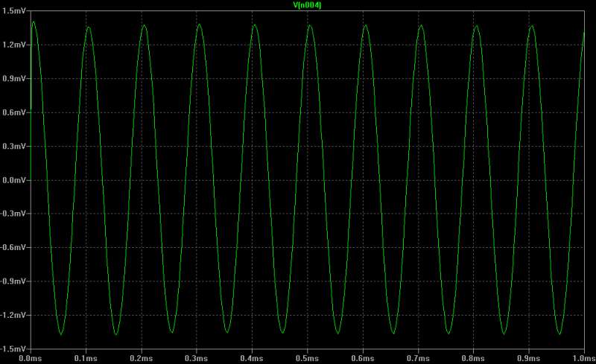Click the 0.0mV vertical axis label
This screenshot has height=364, width=596.
click(14, 180)
